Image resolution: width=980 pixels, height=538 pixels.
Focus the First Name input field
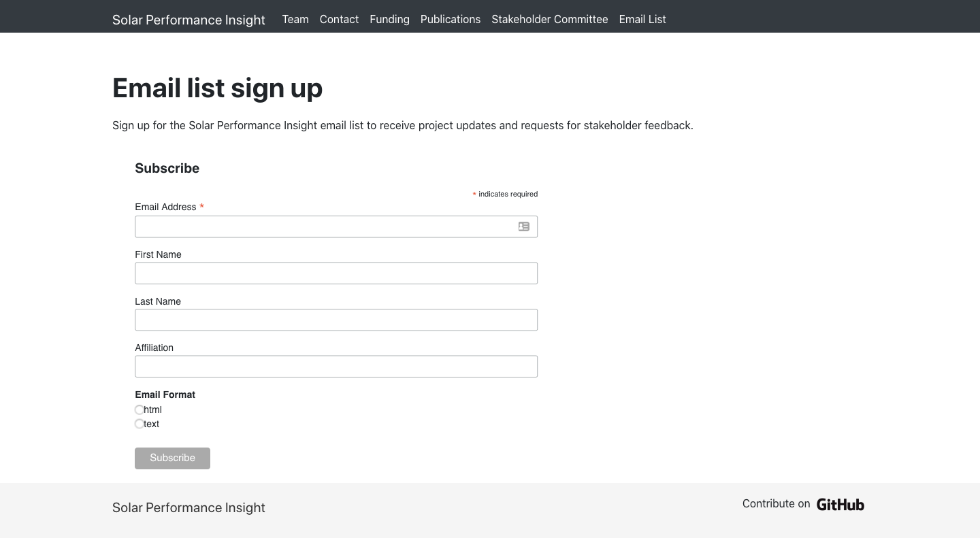pyautogui.click(x=336, y=273)
